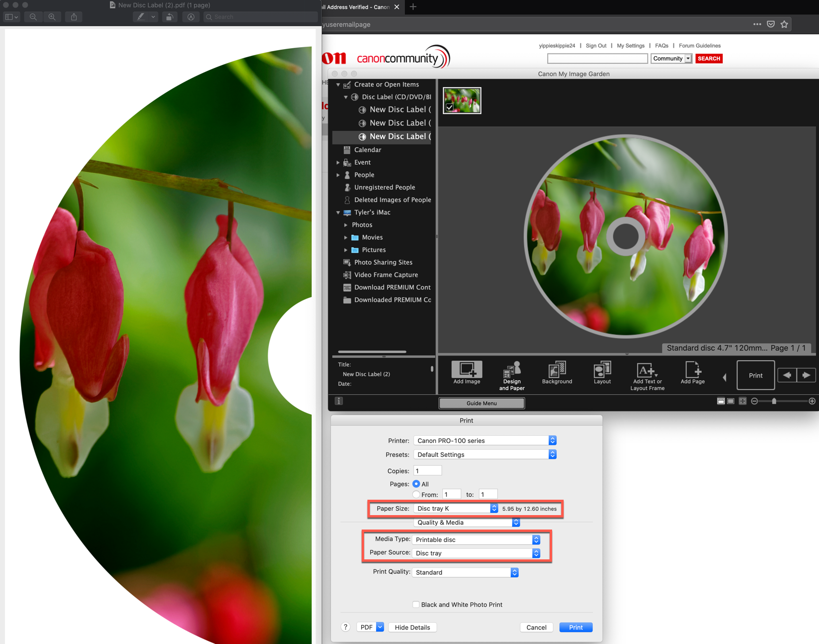Rotate the page using Preview's rotate icon
This screenshot has width=819, height=644.
[169, 16]
